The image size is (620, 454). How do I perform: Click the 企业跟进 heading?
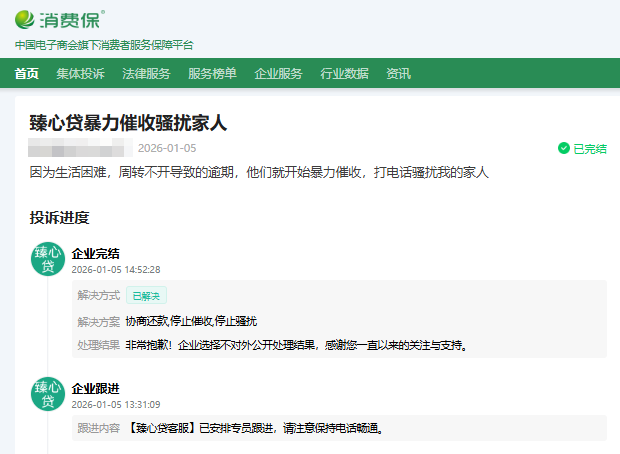pyautogui.click(x=96, y=388)
